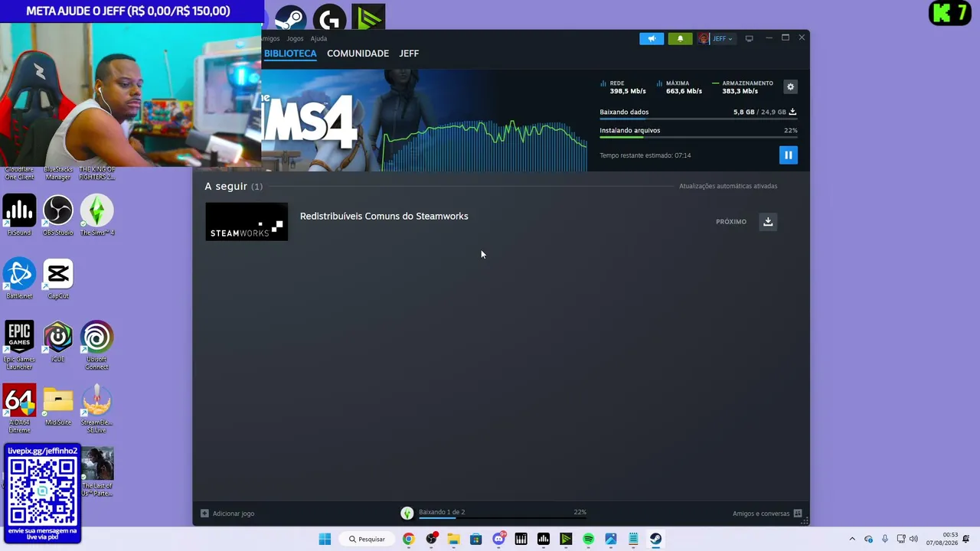The width and height of the screenshot is (980, 551).
Task: Click Atualizações automáticas ativadas text
Action: click(x=728, y=186)
